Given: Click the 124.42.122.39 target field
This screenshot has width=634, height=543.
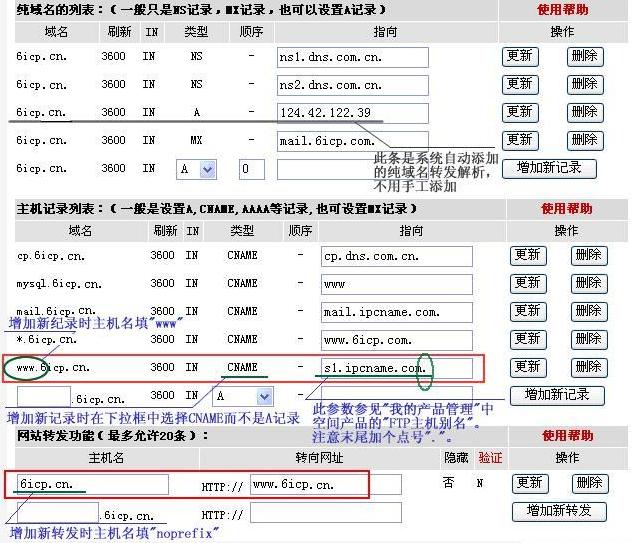Looking at the screenshot, I should pyautogui.click(x=353, y=113).
